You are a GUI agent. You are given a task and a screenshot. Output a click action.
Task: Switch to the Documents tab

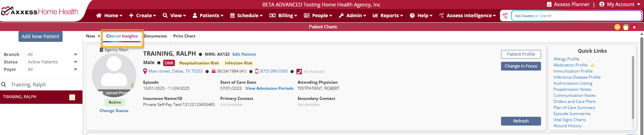click(155, 36)
